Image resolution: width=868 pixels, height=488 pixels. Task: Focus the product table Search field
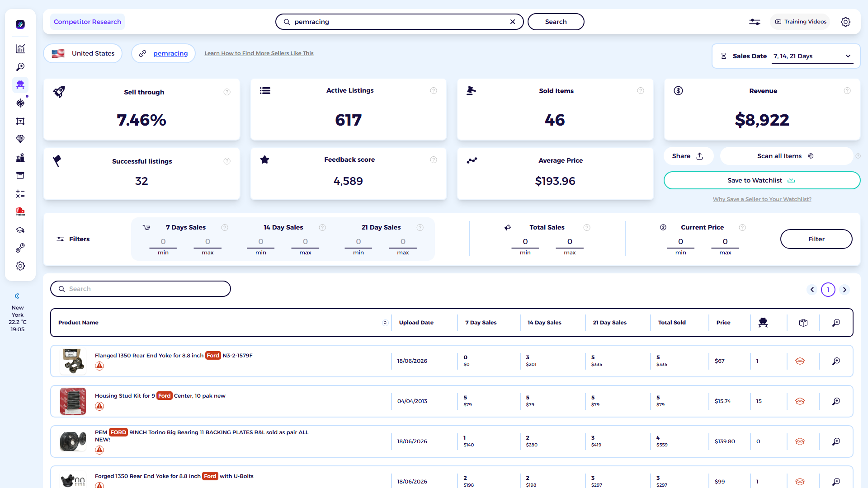(x=141, y=289)
